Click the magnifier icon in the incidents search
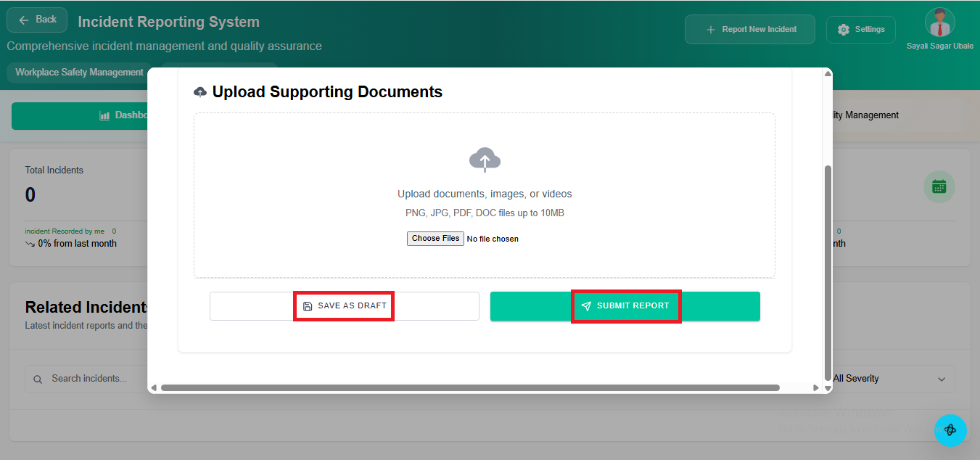The height and width of the screenshot is (460, 980). 38,378
